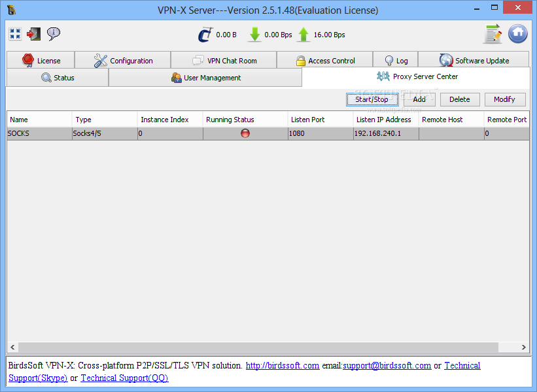Click the Add proxy button
The image size is (537, 392).
[419, 99]
